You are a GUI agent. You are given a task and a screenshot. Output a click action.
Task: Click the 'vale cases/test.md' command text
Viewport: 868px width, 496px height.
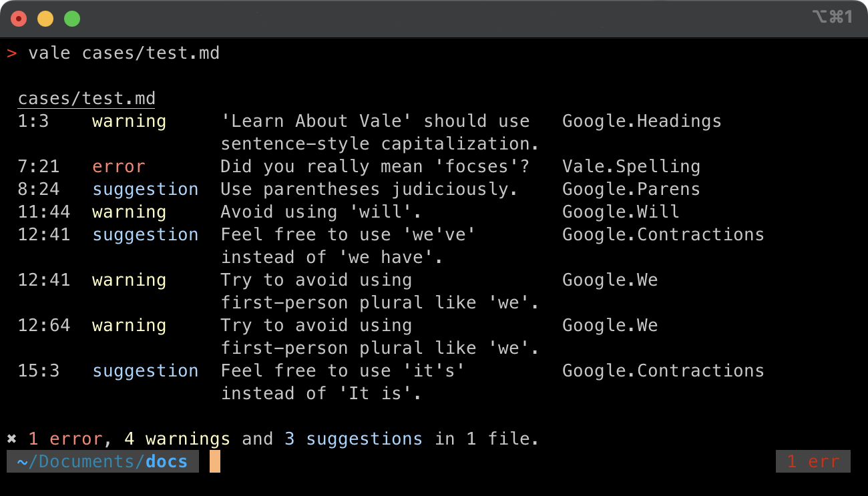pyautogui.click(x=124, y=53)
